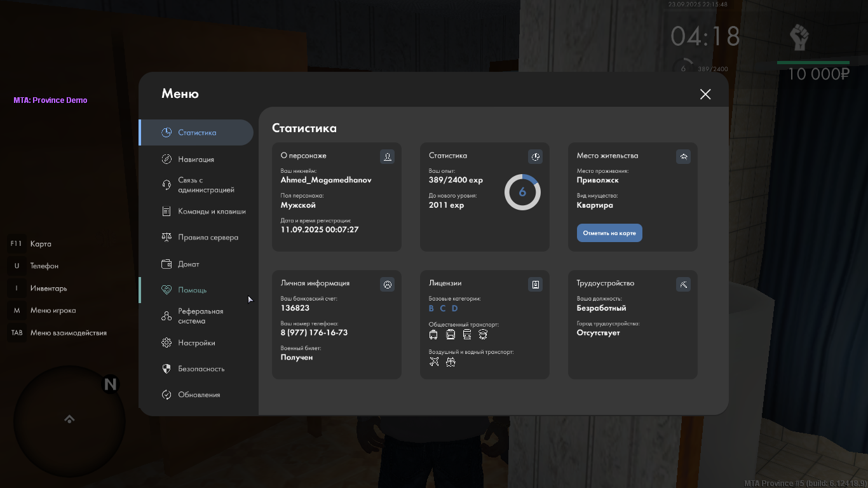Image resolution: width=868 pixels, height=488 pixels.
Task: Select license category C
Action: coord(443,308)
